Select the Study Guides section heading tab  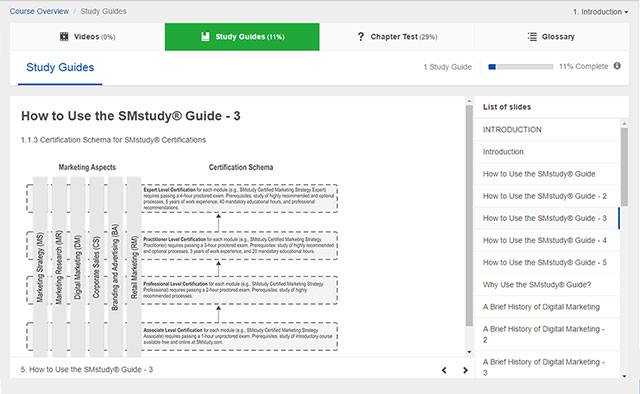[60, 67]
